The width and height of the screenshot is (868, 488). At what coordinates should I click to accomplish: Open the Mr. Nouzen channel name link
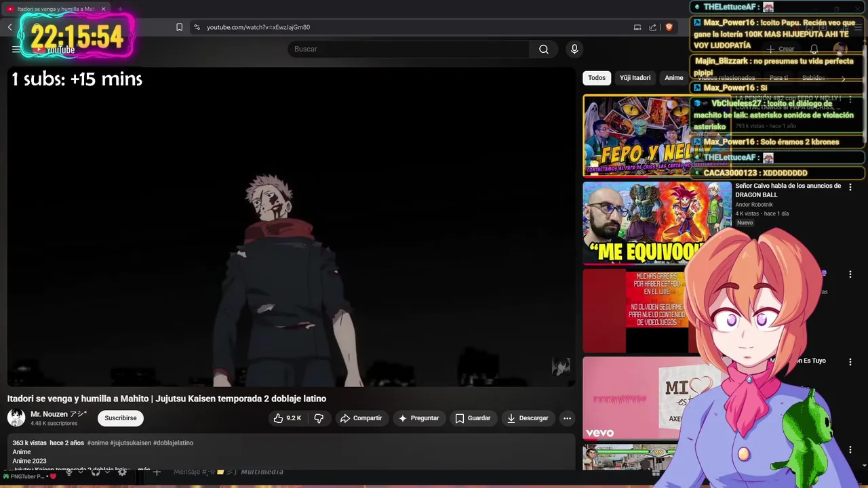pos(58,414)
